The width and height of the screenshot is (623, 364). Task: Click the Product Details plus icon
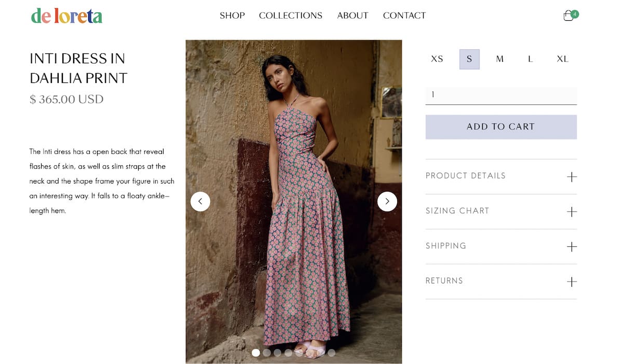click(x=572, y=177)
